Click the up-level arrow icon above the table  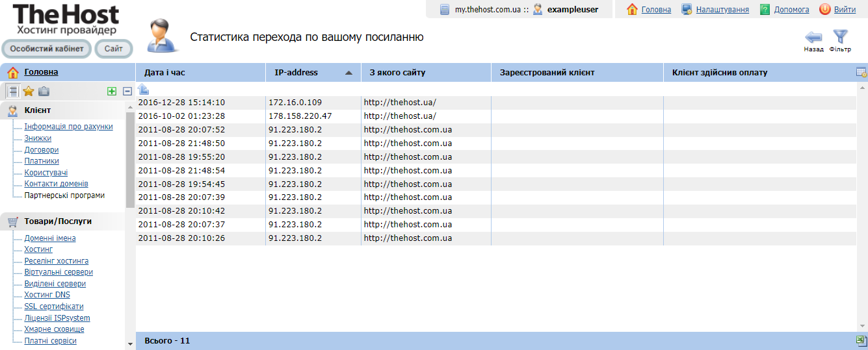[143, 89]
